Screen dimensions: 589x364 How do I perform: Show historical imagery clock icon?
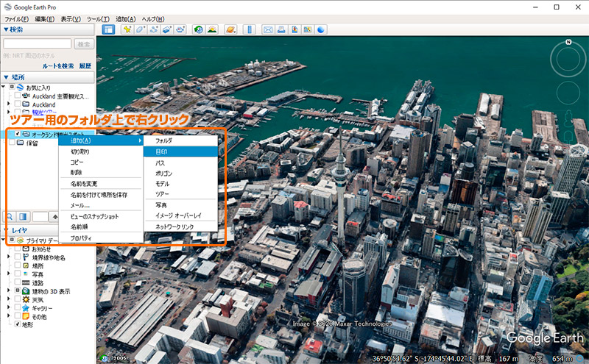coord(199,29)
